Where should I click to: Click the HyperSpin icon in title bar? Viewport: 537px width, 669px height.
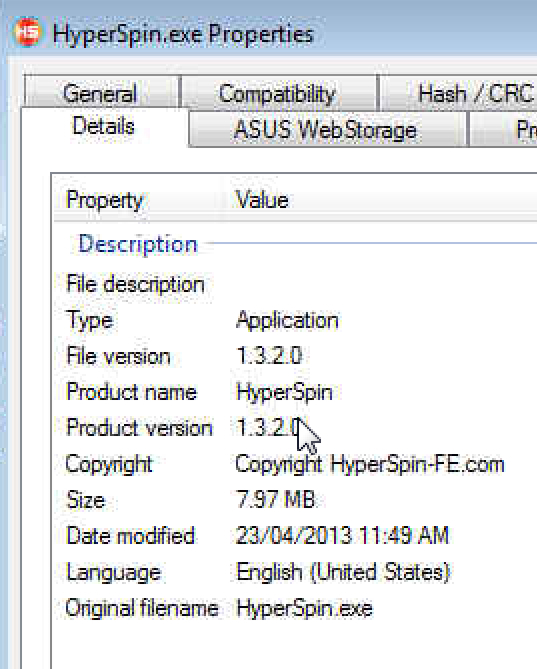click(28, 32)
